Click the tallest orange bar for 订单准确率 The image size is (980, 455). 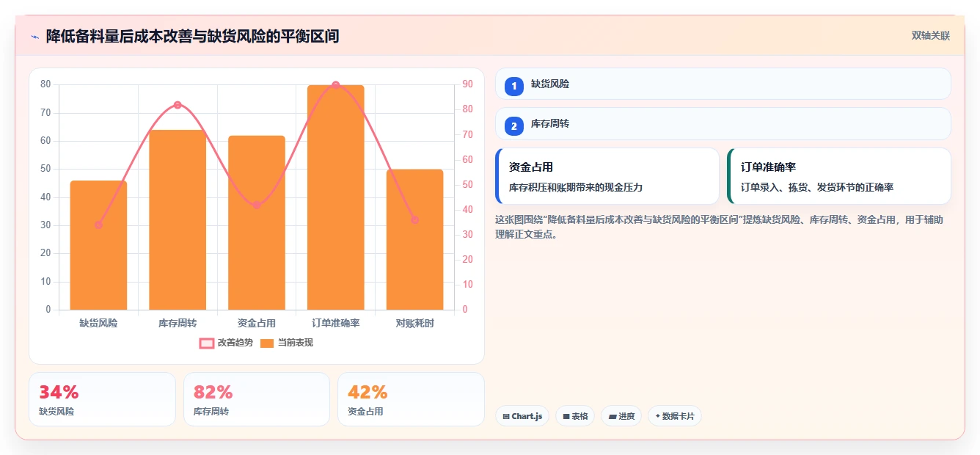[336, 197]
